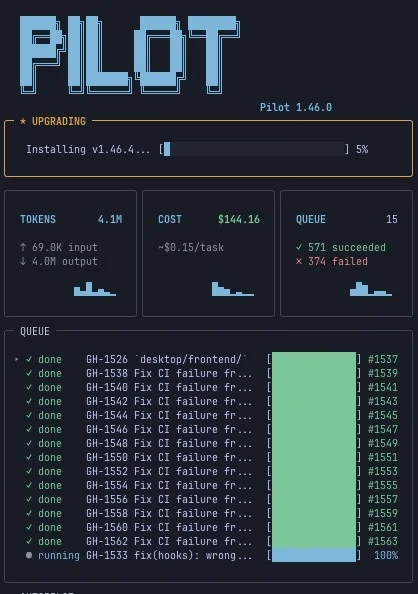Click the done checkmark on GH-1554 row
This screenshot has height=594, width=418.
point(29,485)
